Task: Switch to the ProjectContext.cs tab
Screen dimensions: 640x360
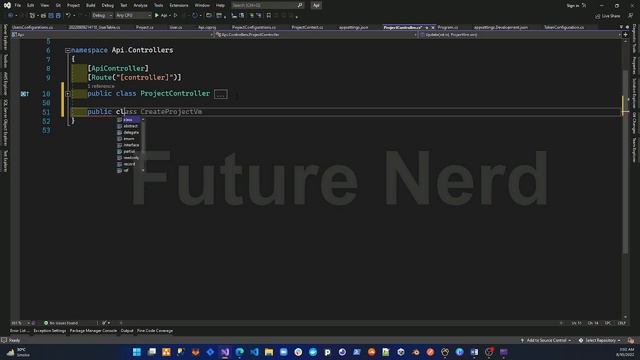Action: coord(307,27)
